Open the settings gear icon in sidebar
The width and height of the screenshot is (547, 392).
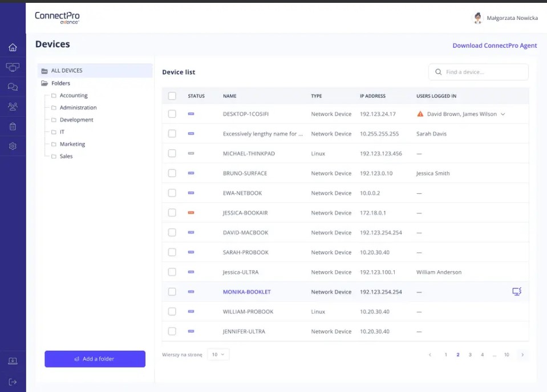[x=13, y=146]
